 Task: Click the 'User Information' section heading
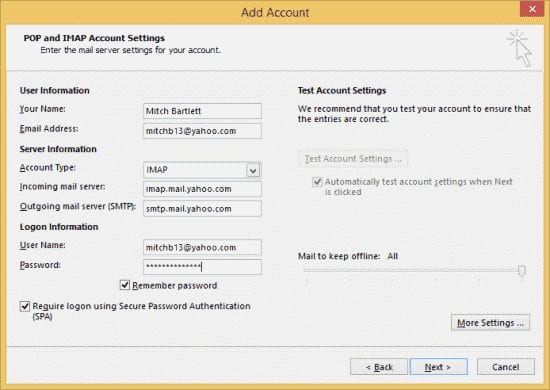(x=54, y=90)
